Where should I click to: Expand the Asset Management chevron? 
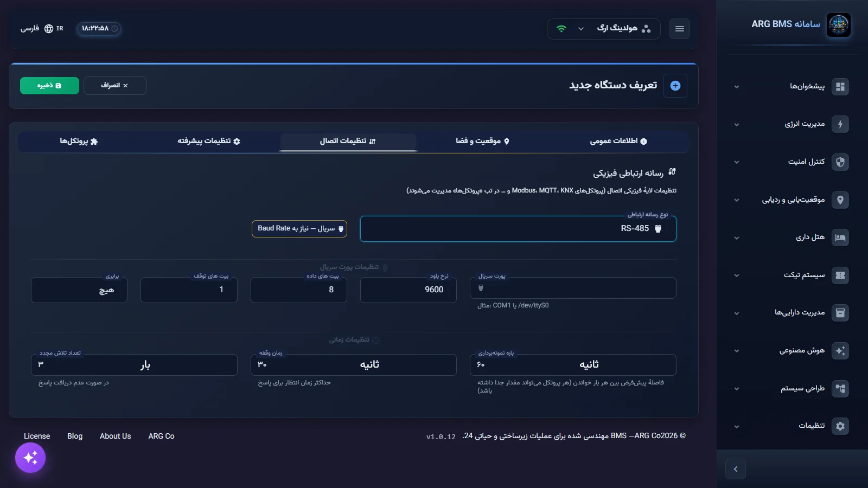(736, 313)
